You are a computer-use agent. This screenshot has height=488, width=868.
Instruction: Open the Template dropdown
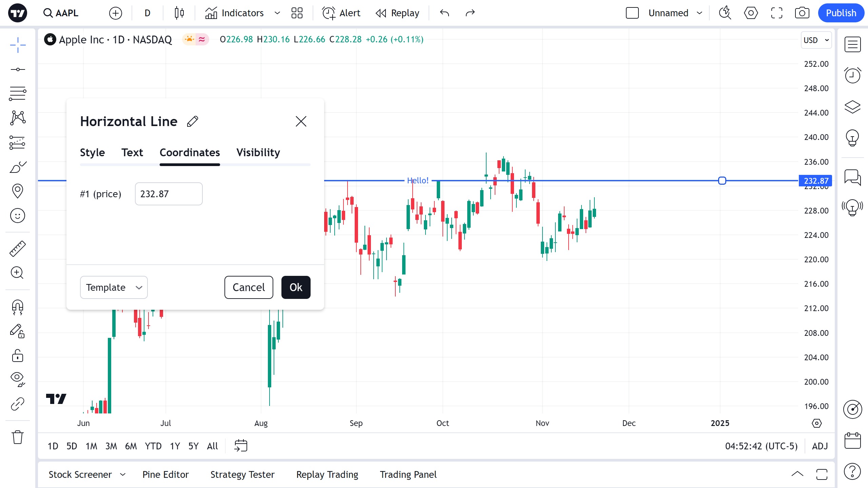point(114,287)
